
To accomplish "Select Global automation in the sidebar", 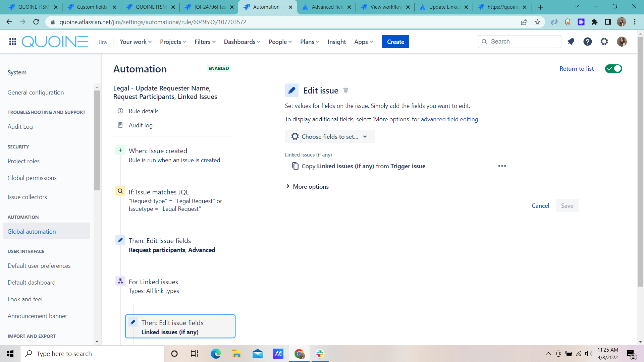I will [x=32, y=232].
